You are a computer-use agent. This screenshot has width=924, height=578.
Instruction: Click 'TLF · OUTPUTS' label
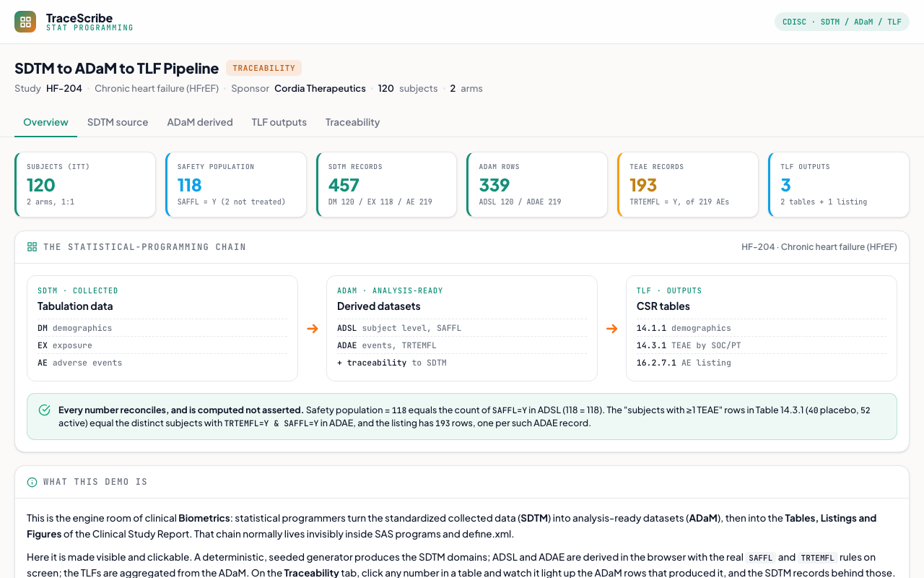tap(669, 290)
